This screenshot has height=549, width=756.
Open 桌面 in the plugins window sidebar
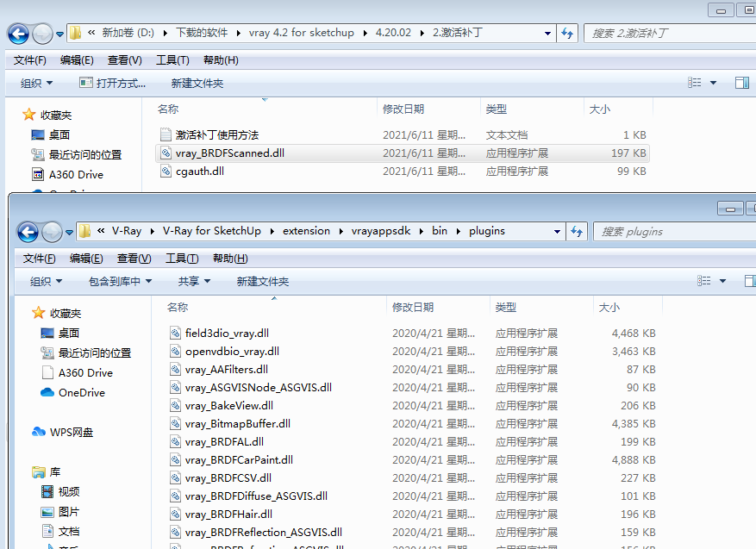click(60, 333)
